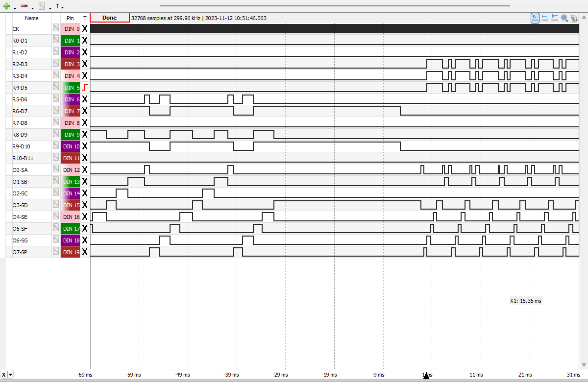Click the black trigger marker on time axis
This screenshot has height=382, width=588.
[426, 376]
